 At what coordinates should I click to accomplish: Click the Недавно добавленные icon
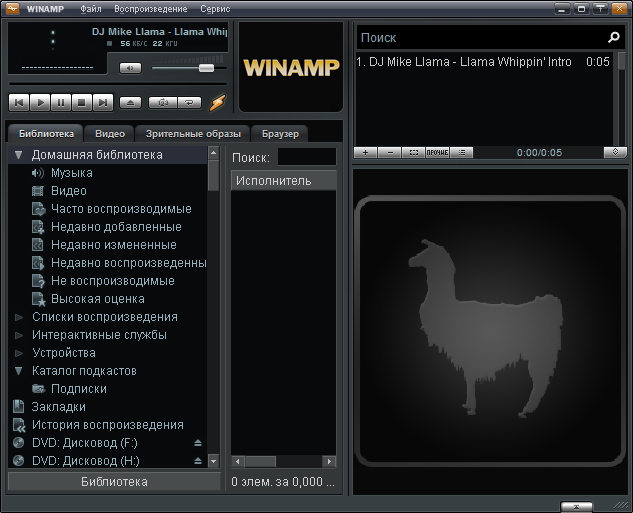point(38,227)
